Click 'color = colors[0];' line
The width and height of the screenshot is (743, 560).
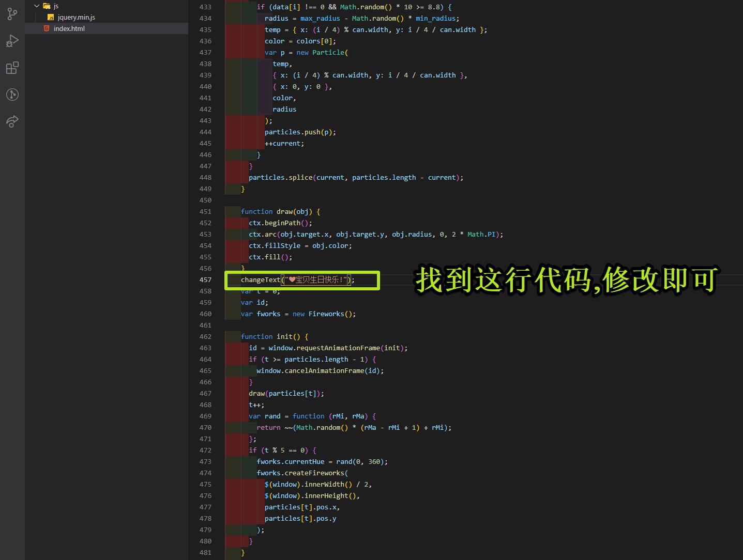[x=300, y=41]
